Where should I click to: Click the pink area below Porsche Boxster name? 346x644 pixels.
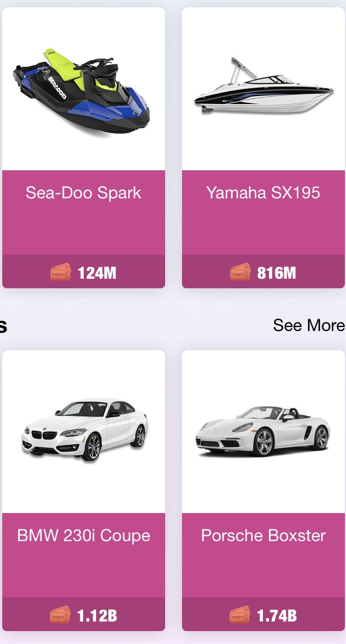(263, 571)
